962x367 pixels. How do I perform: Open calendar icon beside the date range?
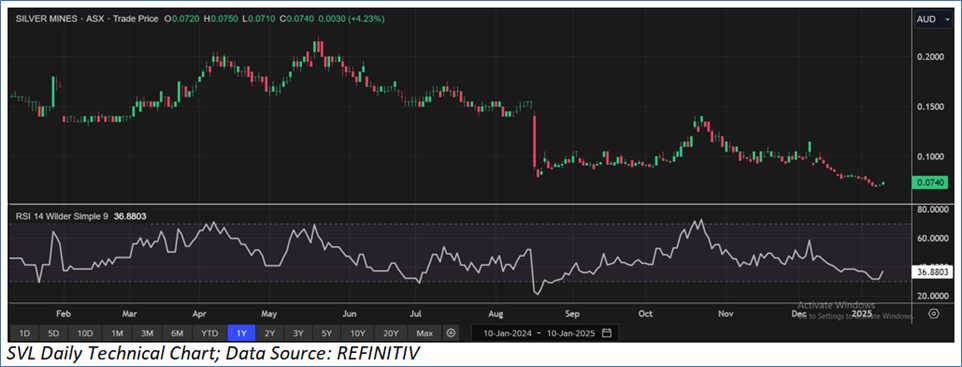[607, 333]
